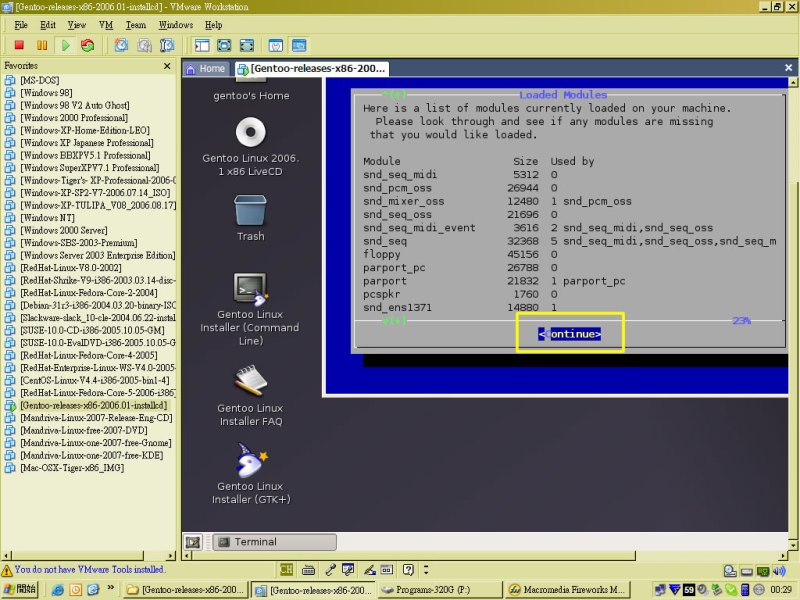
Task: Close the Favorites panel
Action: [167, 66]
